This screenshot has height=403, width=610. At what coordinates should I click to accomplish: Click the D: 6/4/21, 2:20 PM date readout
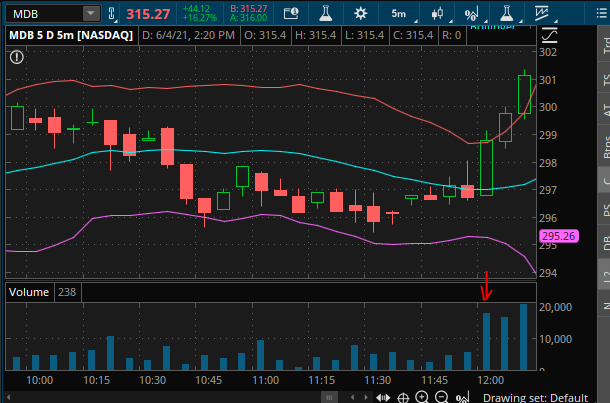click(188, 35)
